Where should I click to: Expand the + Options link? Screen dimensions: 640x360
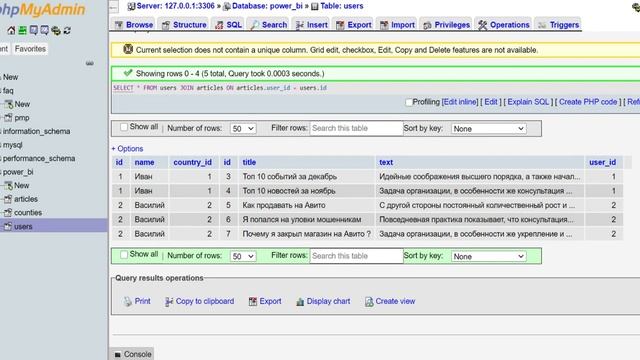(127, 149)
